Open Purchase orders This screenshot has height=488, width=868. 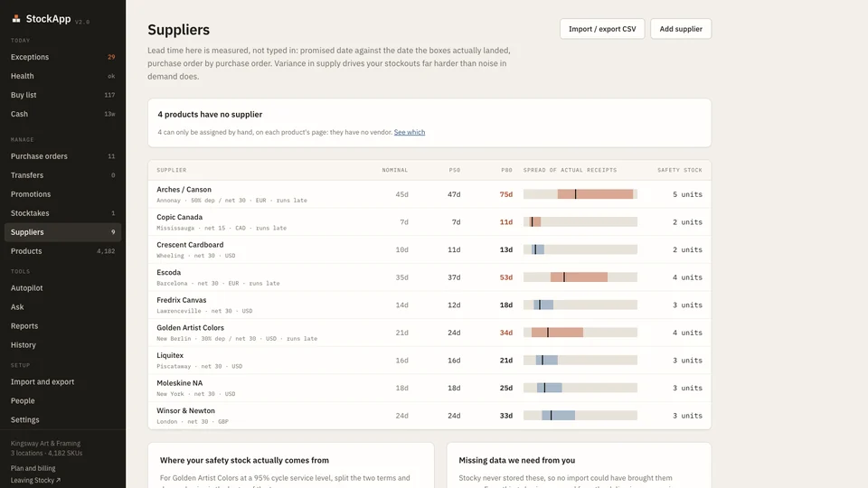62,156
